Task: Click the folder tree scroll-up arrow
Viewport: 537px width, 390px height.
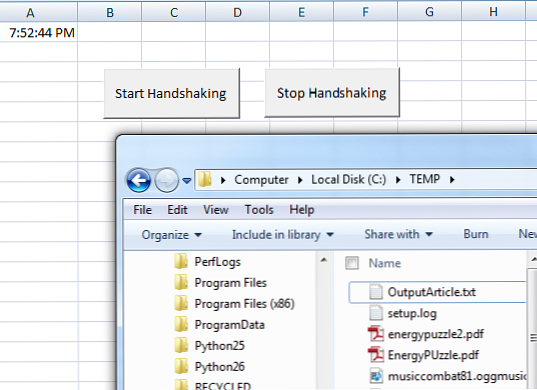Action: (323, 260)
